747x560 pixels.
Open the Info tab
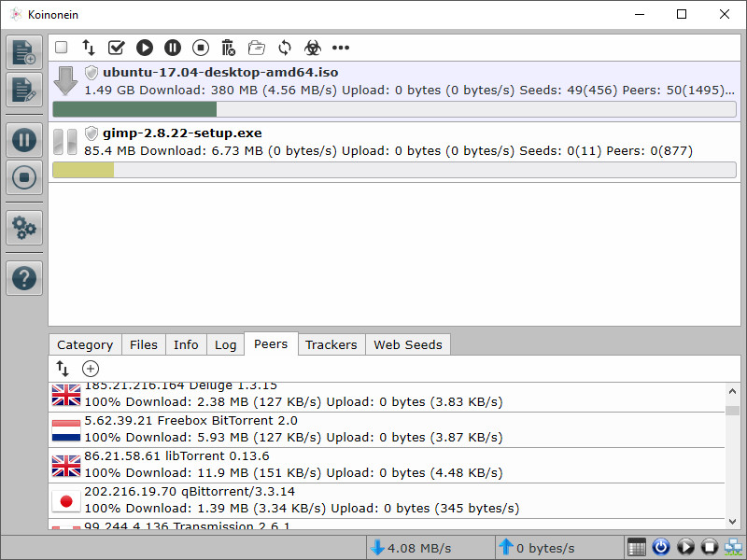186,344
